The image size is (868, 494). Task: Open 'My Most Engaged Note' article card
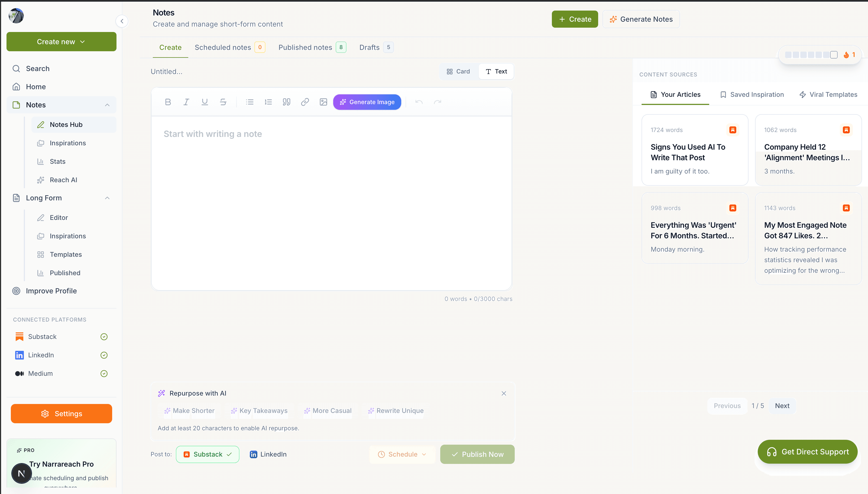808,239
